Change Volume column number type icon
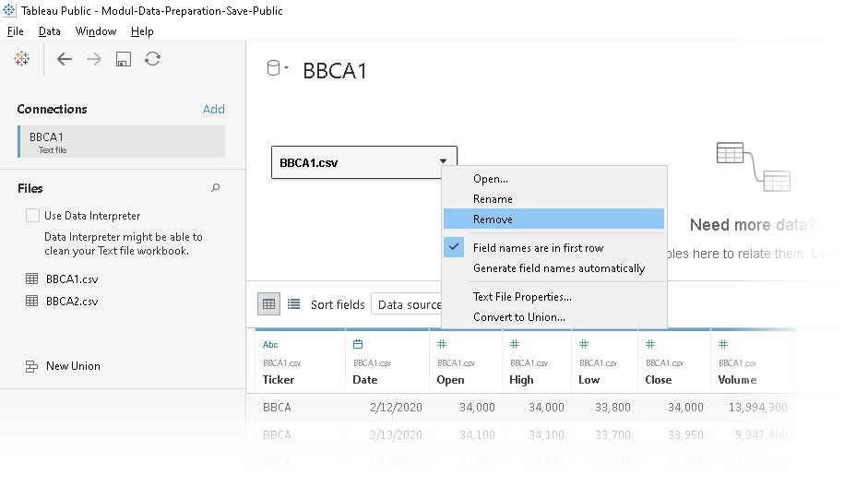 coord(723,344)
